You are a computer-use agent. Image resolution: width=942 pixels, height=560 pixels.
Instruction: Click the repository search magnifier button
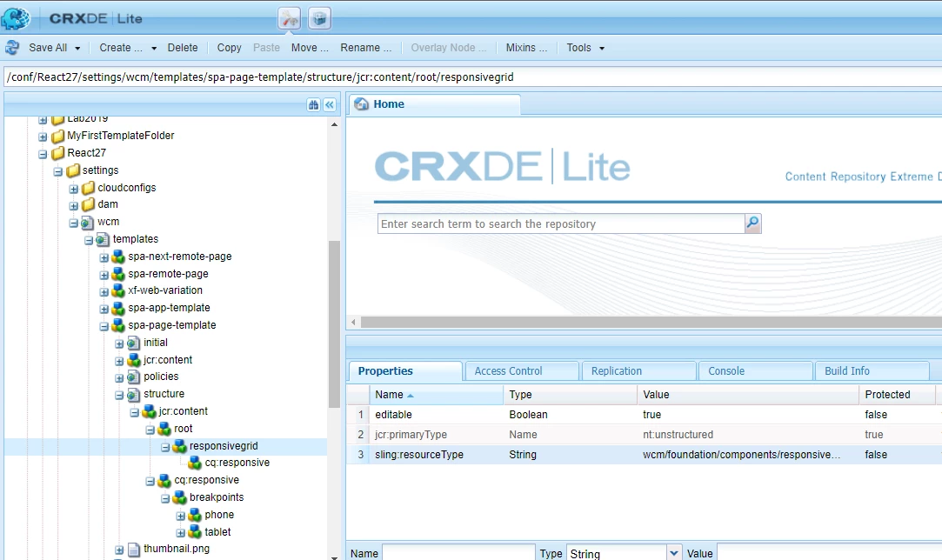click(x=752, y=223)
